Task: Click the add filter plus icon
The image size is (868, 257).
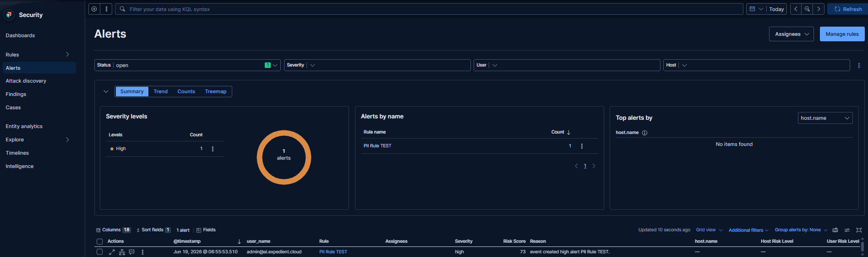Action: 94,9
